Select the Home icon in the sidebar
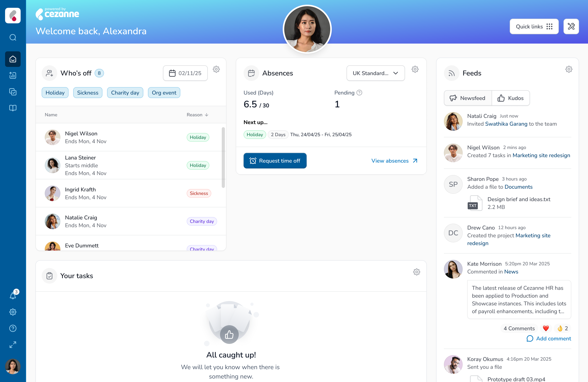The height and width of the screenshot is (382, 588). (13, 59)
